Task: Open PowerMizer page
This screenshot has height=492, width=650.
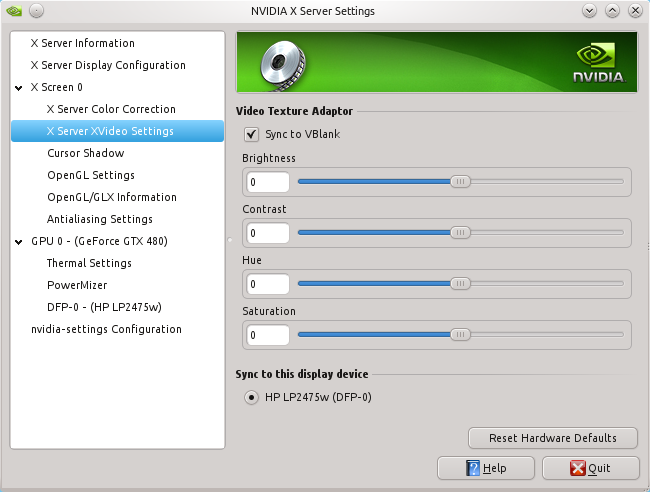Action: 77,285
